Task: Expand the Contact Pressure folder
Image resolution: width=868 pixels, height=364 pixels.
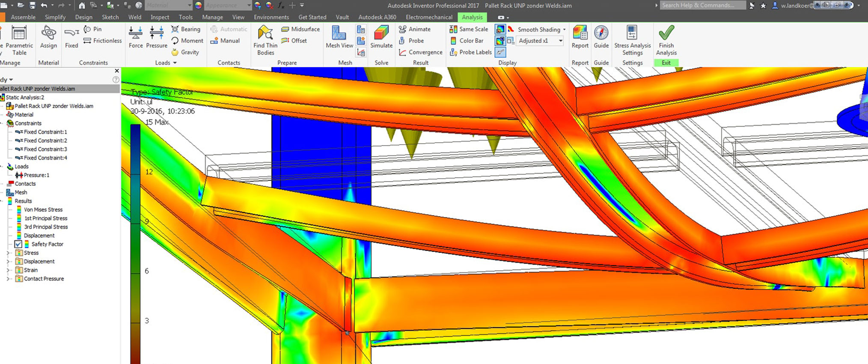Action: click(8, 279)
